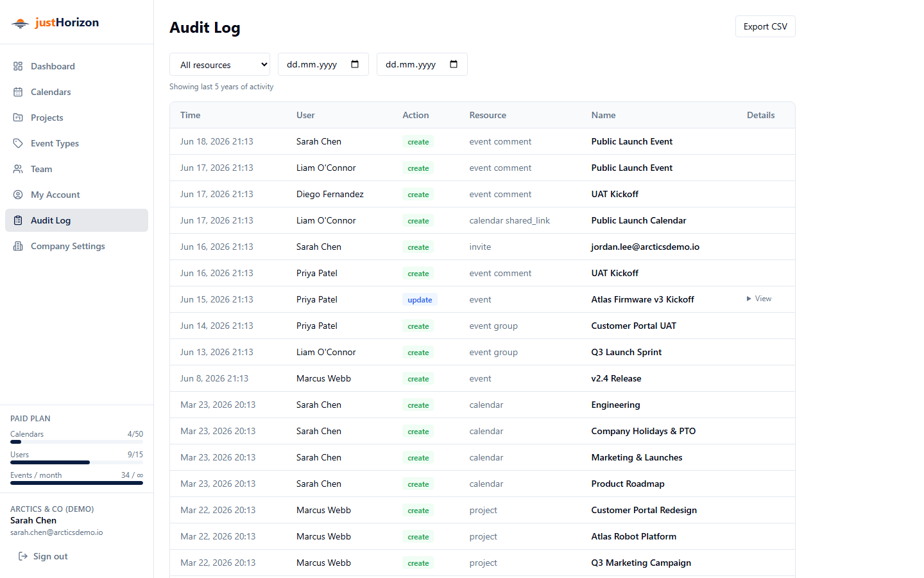
Task: Go to My Account
Action: coord(76,195)
